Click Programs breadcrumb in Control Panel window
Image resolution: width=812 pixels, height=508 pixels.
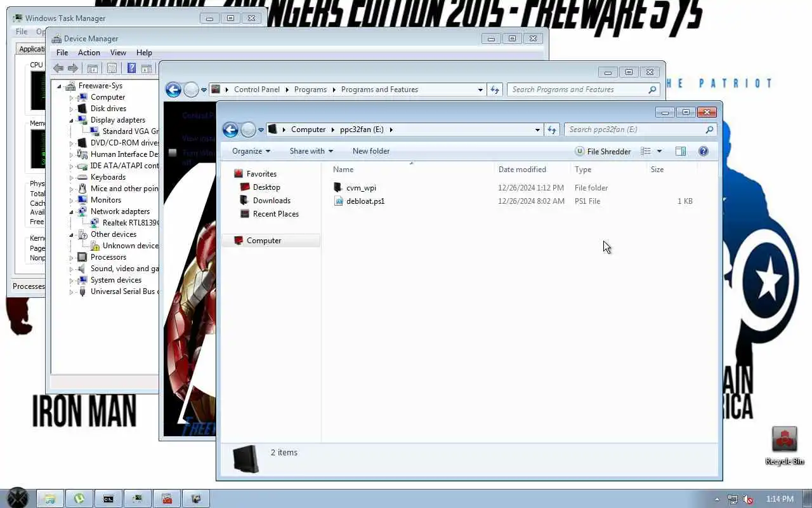pos(310,90)
